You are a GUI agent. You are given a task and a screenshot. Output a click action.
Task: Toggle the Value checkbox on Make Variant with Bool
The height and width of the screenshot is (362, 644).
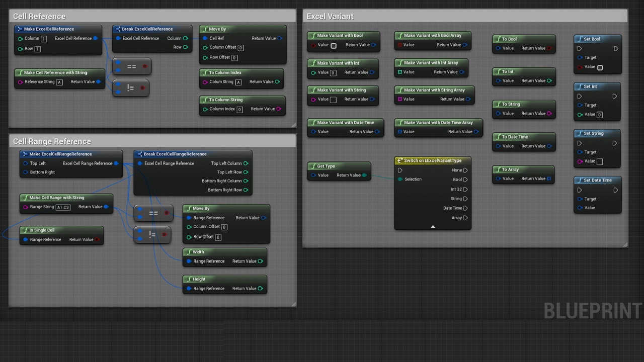tap(333, 45)
